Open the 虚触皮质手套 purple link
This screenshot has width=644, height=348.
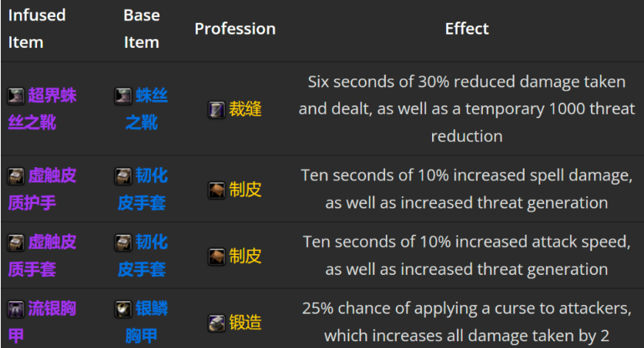click(42, 256)
